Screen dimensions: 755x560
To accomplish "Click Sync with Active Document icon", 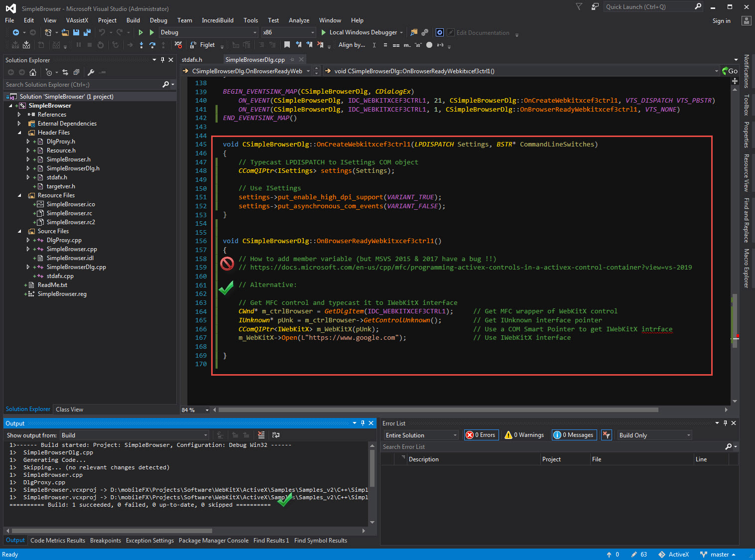I will pos(65,72).
